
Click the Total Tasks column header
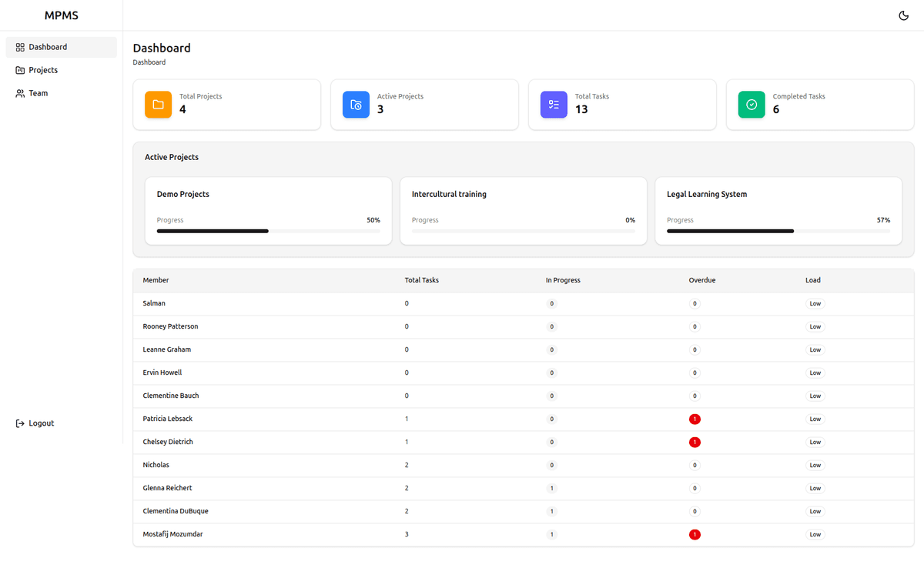pyautogui.click(x=422, y=280)
